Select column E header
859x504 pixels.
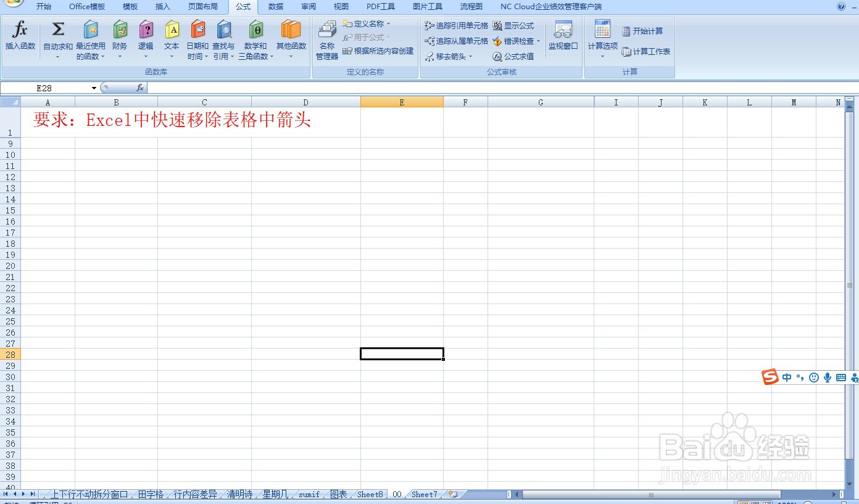[402, 102]
